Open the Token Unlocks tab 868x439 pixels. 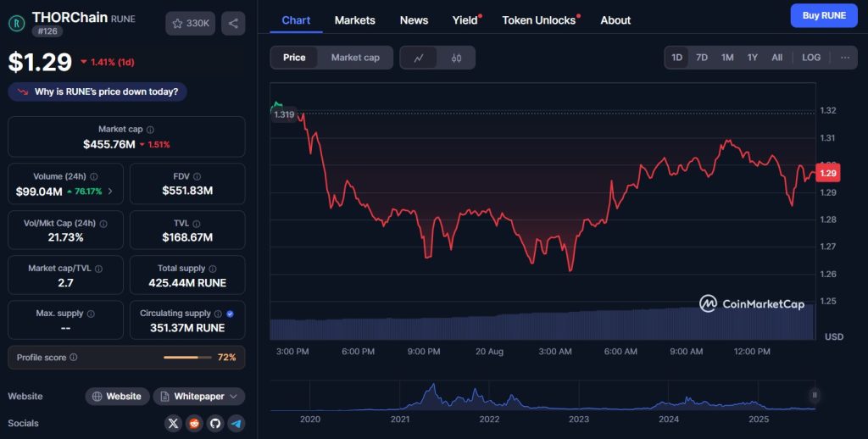538,20
